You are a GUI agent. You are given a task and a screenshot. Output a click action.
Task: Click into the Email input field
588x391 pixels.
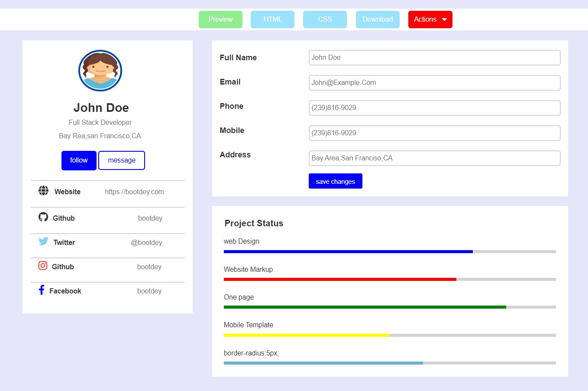434,83
